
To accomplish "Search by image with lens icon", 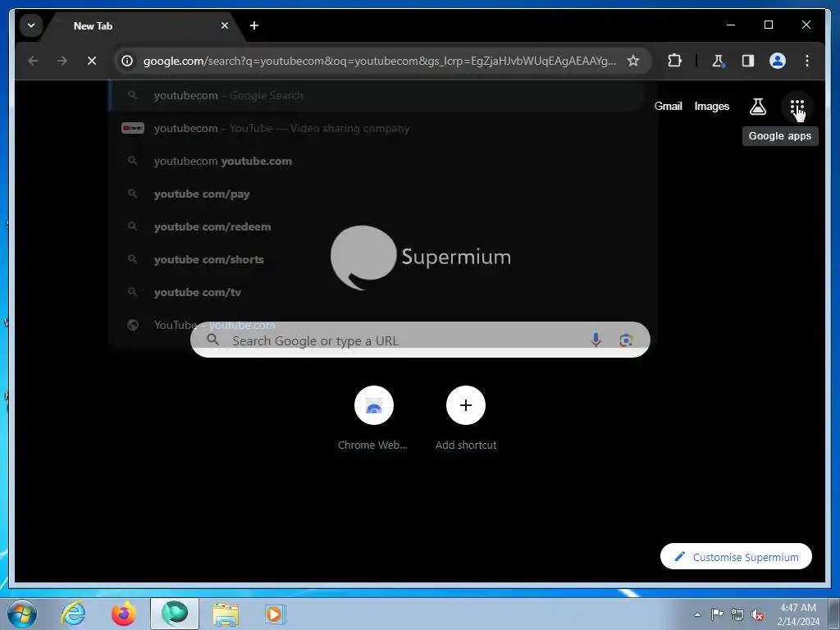I will click(x=626, y=340).
